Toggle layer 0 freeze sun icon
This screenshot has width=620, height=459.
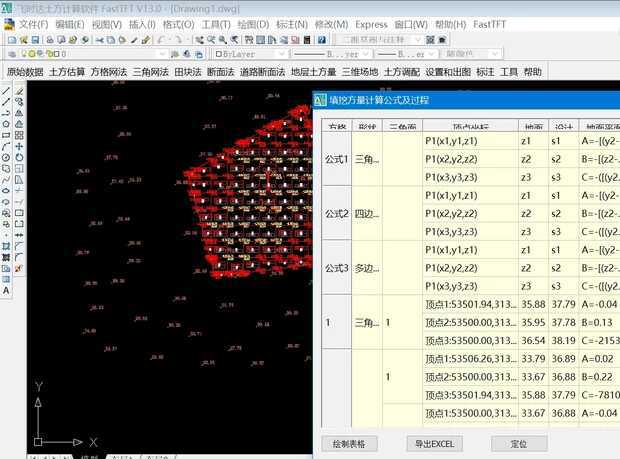(32, 54)
